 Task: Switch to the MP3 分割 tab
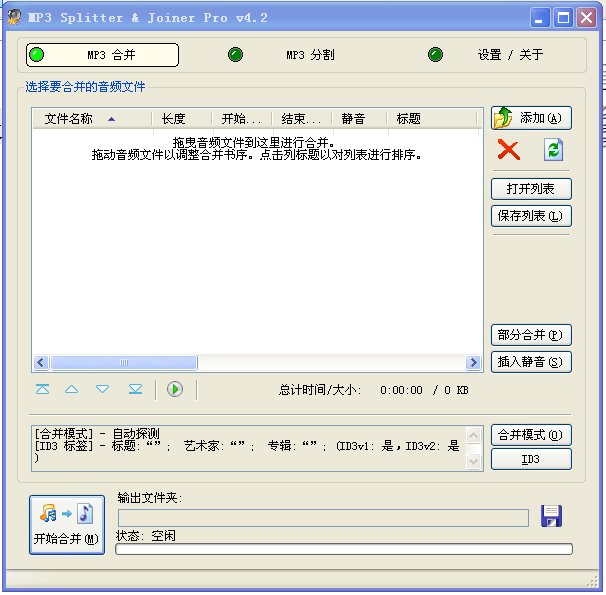[281, 55]
